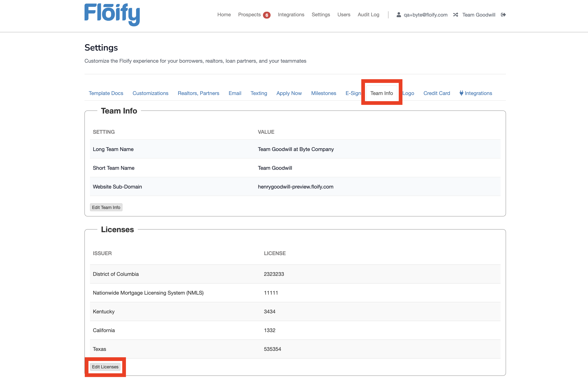Open the Apply Now settings tab

coord(289,93)
